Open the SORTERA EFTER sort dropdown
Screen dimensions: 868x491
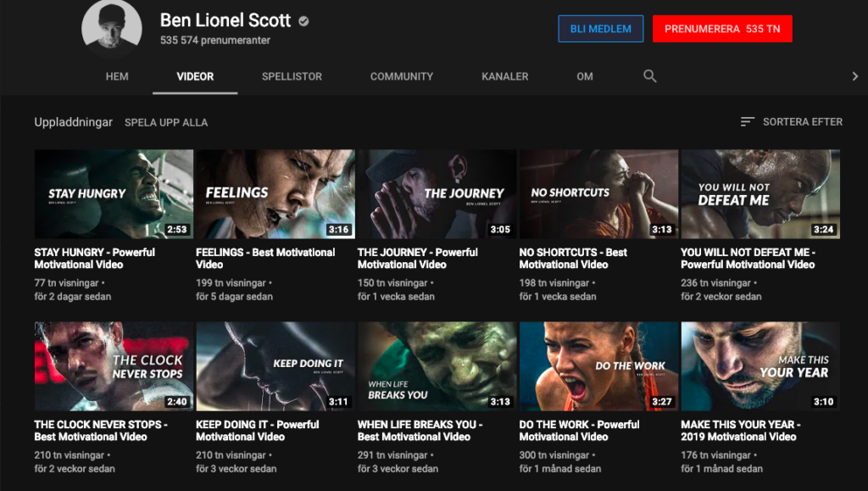click(x=792, y=122)
